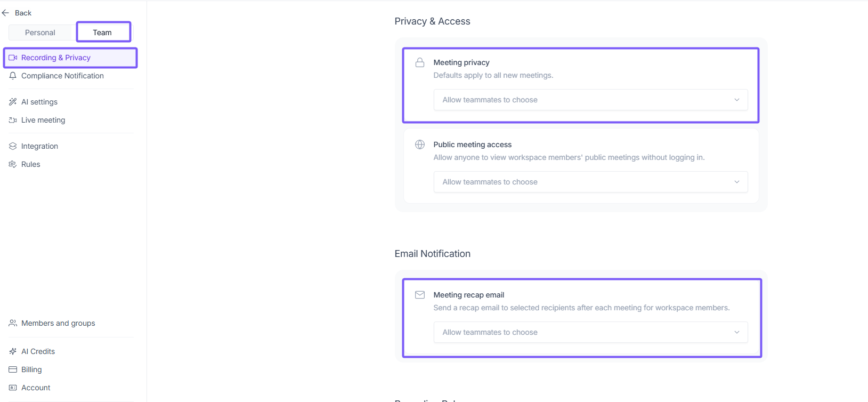Click the Live meeting icon

click(x=13, y=120)
